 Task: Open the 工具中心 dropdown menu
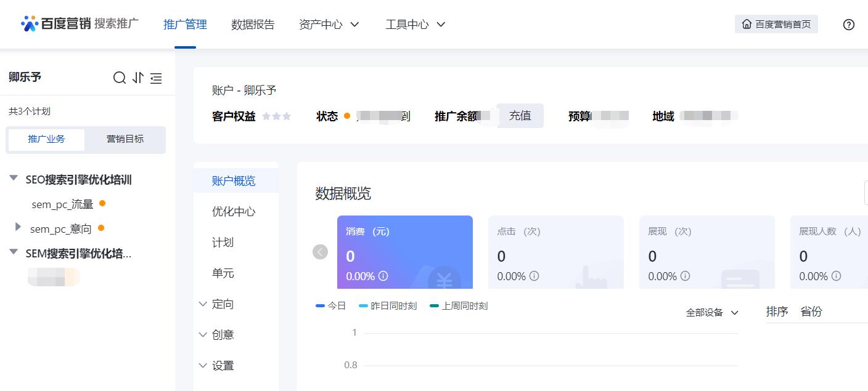pyautogui.click(x=416, y=25)
